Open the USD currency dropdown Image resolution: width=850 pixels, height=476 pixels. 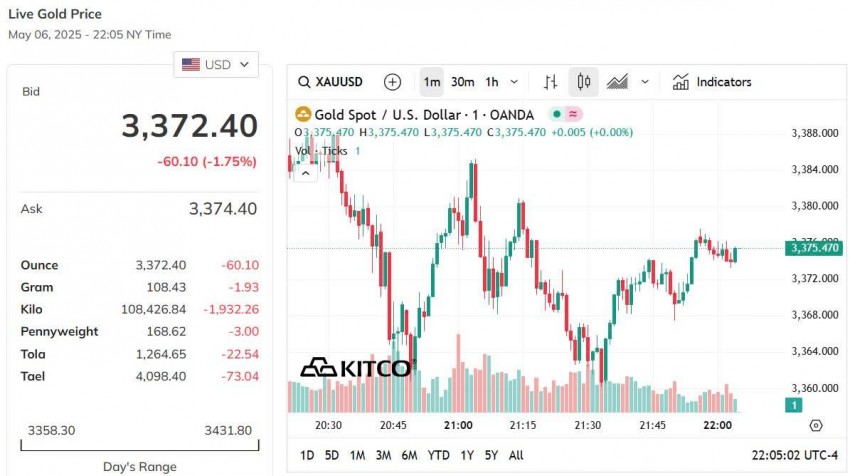pos(216,65)
